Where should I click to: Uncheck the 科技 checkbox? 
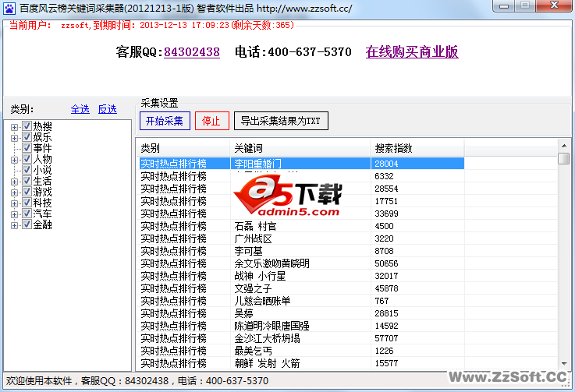(x=27, y=202)
